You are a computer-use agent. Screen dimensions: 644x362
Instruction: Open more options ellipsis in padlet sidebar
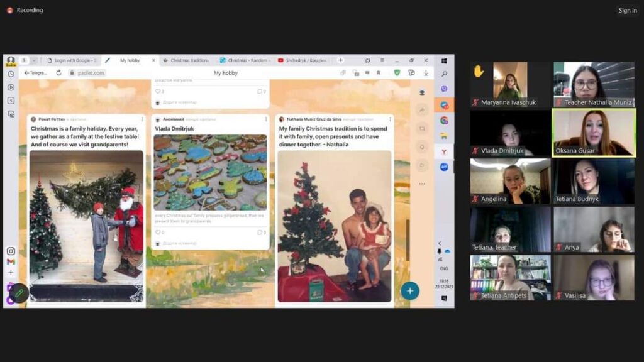point(421,184)
